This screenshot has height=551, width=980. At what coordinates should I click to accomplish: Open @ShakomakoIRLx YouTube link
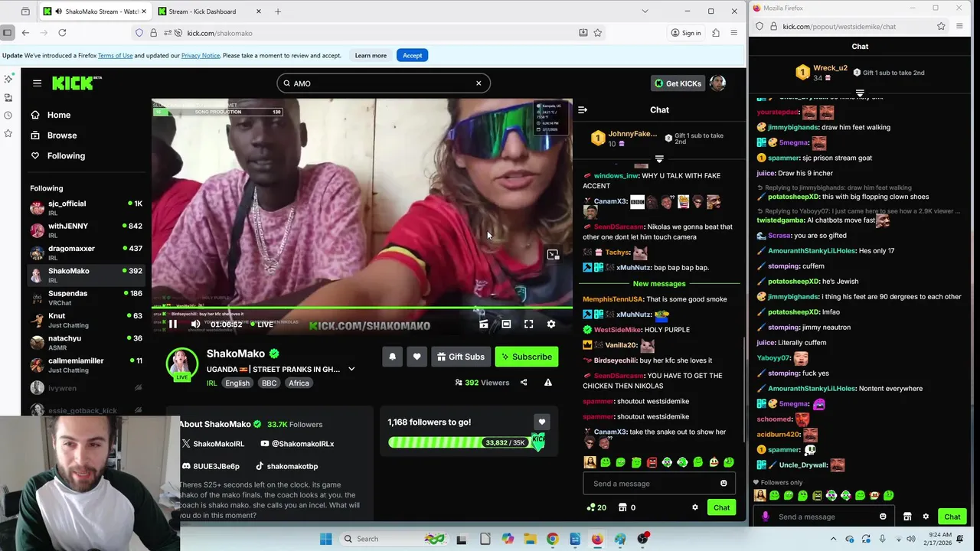tap(297, 444)
